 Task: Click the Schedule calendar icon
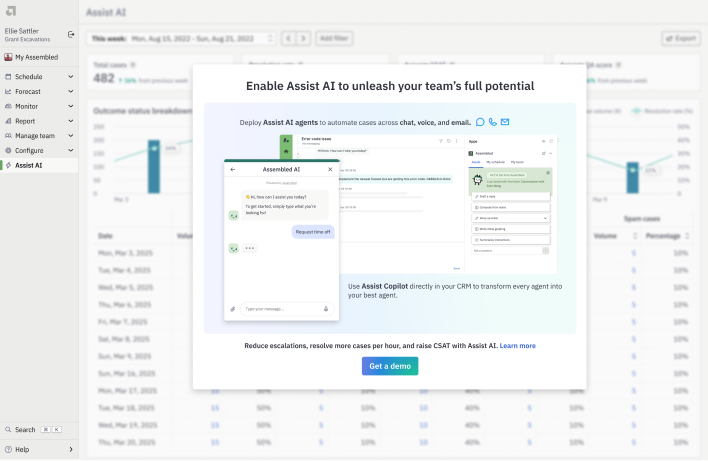coord(8,77)
